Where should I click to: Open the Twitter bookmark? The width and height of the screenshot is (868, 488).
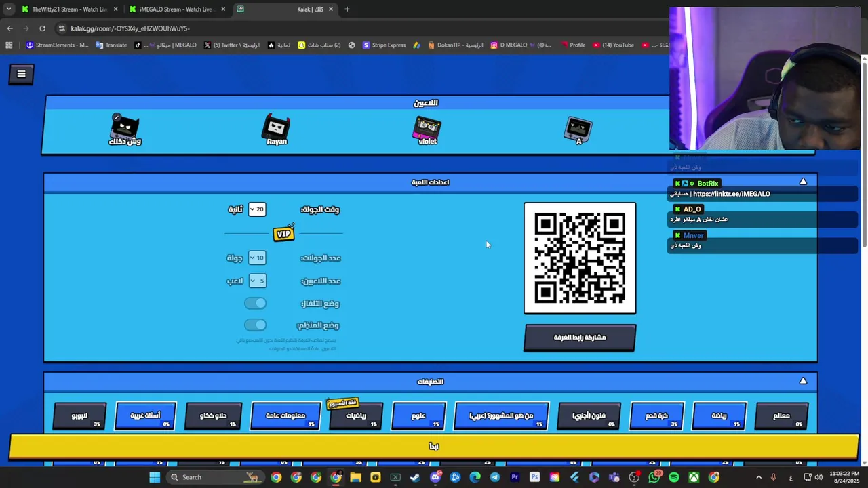[232, 45]
